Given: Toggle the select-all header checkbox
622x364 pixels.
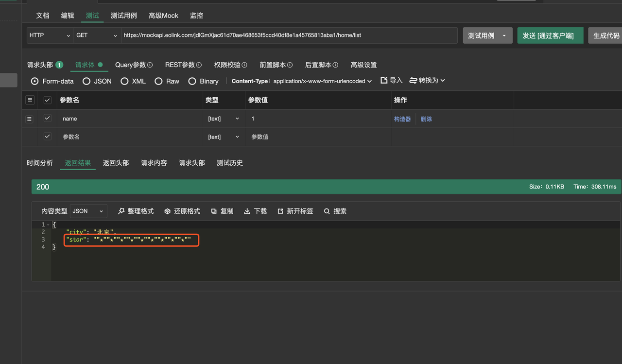Looking at the screenshot, I should (x=48, y=100).
